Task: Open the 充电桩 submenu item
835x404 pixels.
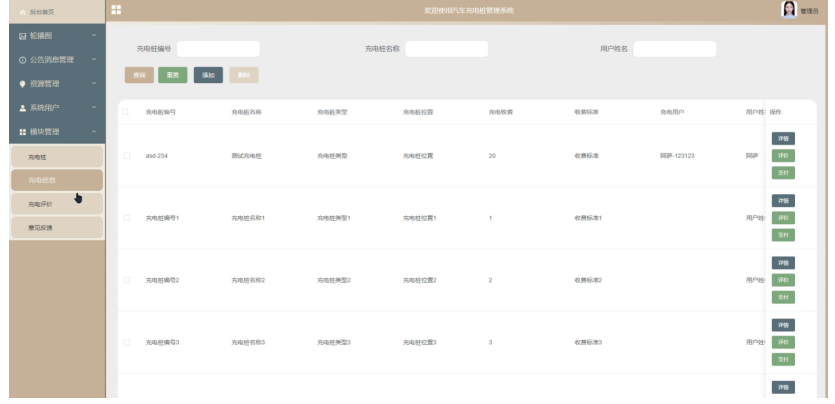Action: pyautogui.click(x=57, y=157)
